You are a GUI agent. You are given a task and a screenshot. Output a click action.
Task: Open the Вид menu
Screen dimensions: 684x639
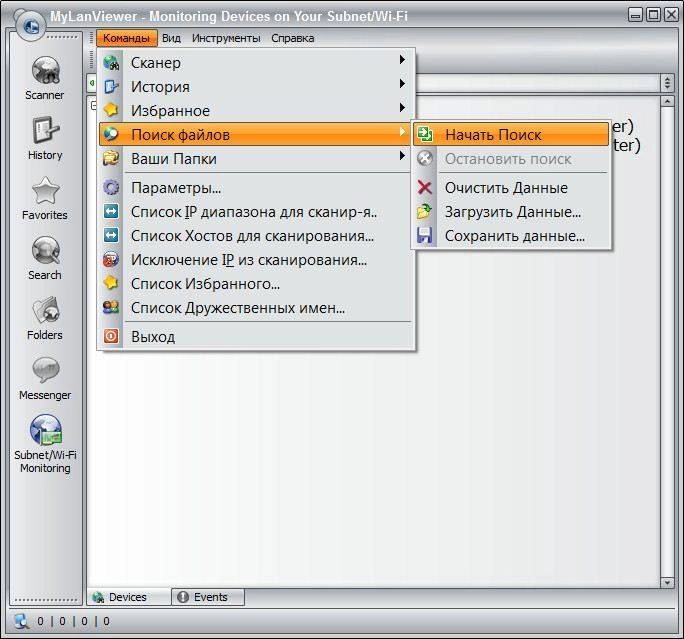coord(171,38)
